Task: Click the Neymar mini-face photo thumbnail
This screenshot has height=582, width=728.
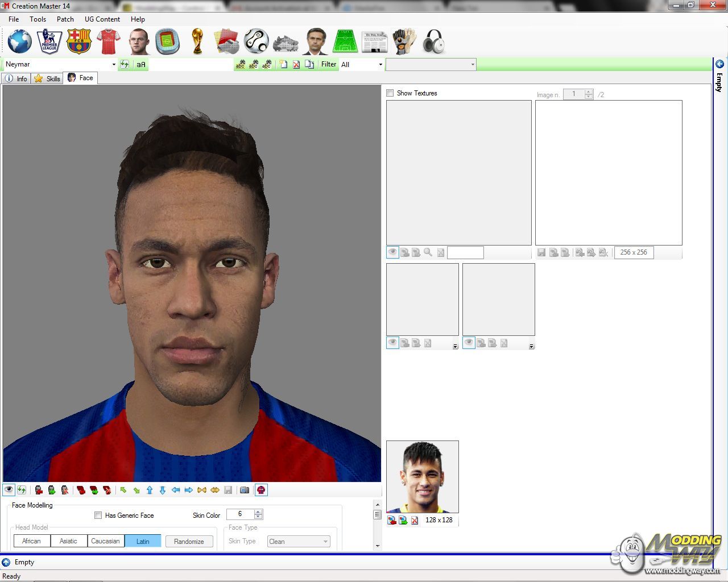Action: 423,477
